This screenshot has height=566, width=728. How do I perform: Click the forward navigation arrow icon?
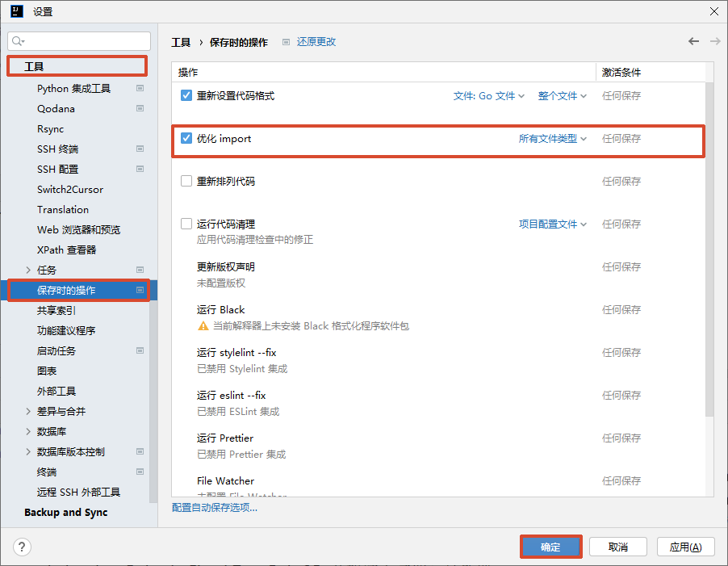coord(714,41)
